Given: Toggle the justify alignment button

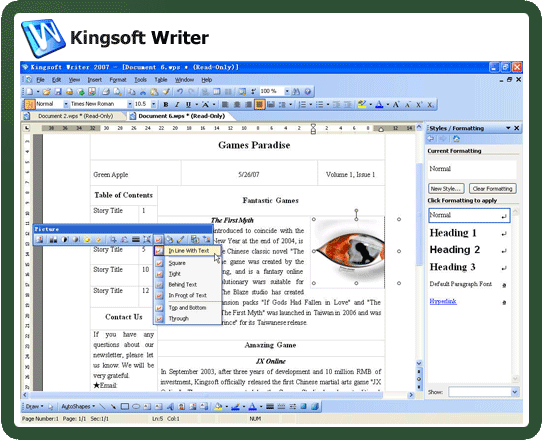Looking at the screenshot, I should tap(259, 105).
